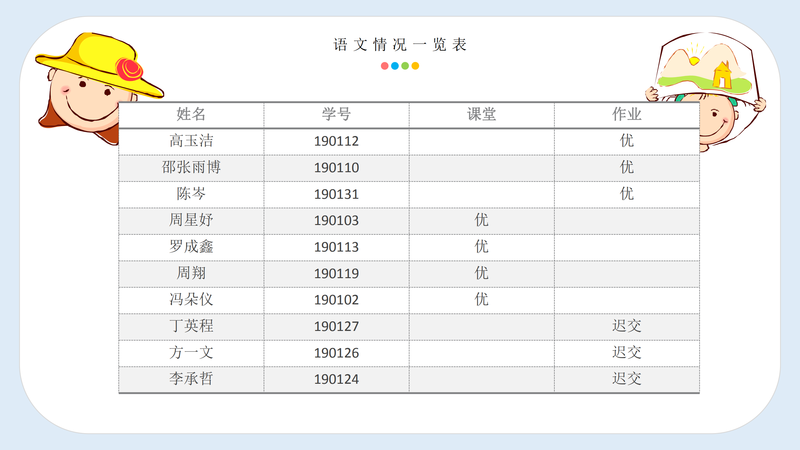This screenshot has height=450, width=800.
Task: Click 陈岑's 作业 grade 优
Action: pyautogui.click(x=627, y=193)
